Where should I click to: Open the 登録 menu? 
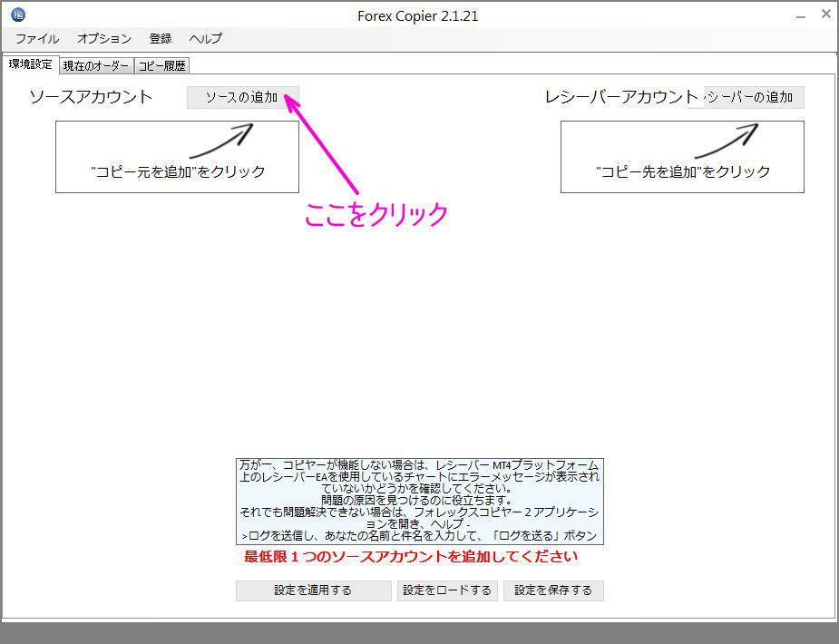(x=161, y=38)
